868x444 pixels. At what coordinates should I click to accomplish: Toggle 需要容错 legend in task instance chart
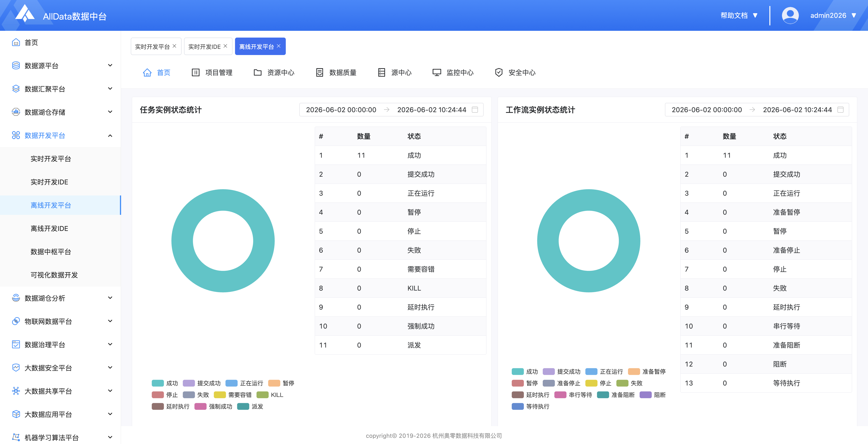click(x=233, y=395)
